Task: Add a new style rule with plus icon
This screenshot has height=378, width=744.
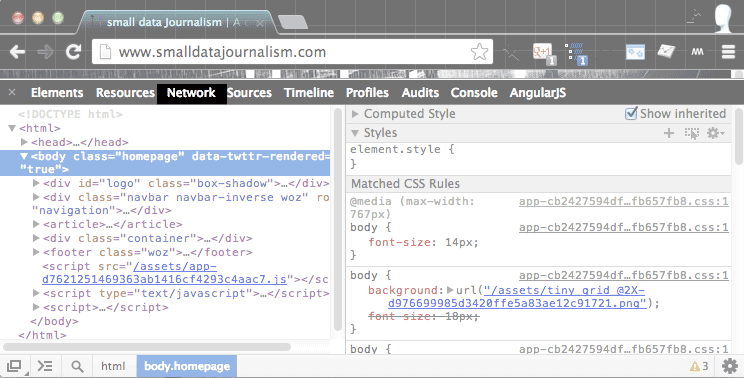Action: pyautogui.click(x=669, y=133)
